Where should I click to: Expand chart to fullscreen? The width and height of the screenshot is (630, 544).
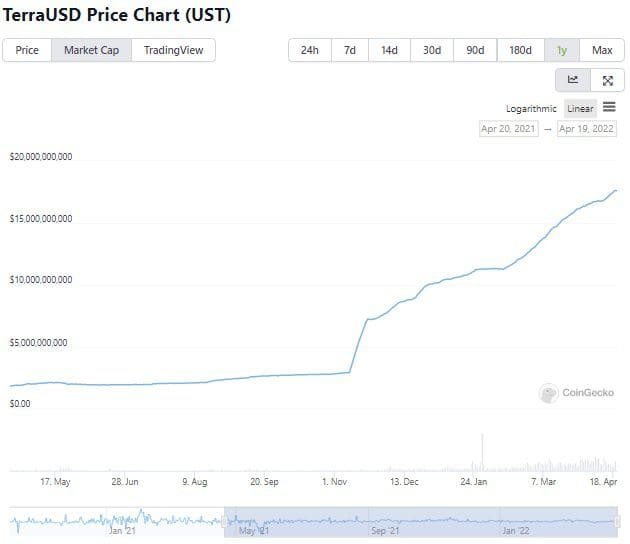coord(607,80)
